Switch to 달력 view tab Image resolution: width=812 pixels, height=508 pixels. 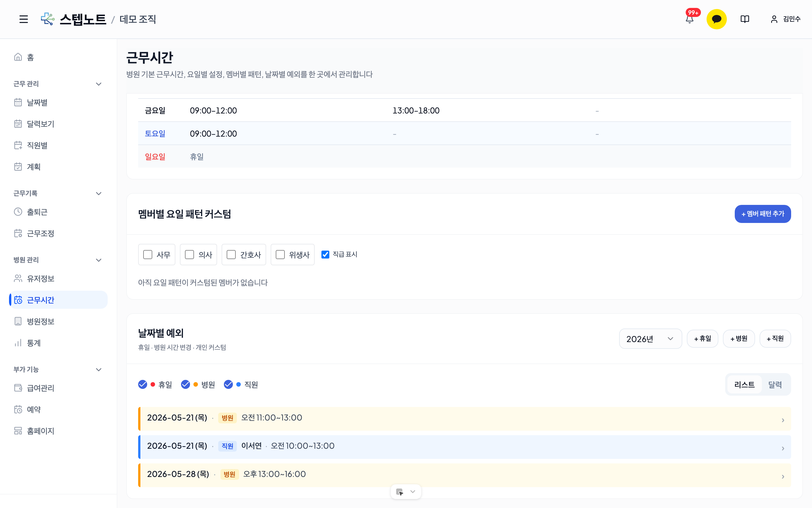coord(775,384)
